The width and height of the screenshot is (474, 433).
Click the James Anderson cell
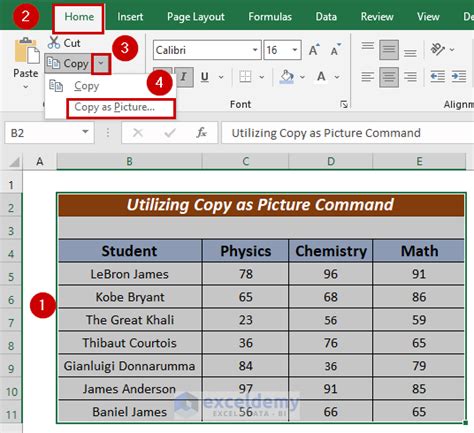[x=130, y=389]
